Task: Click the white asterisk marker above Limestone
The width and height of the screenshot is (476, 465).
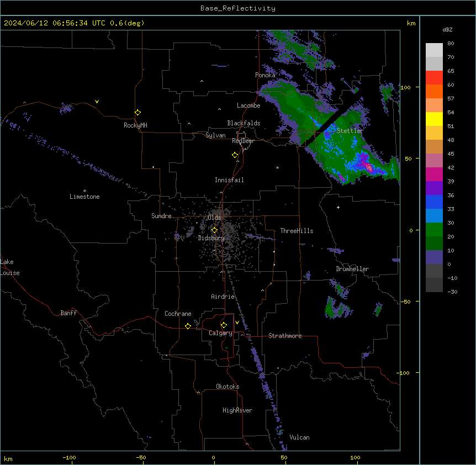Action: (x=84, y=191)
